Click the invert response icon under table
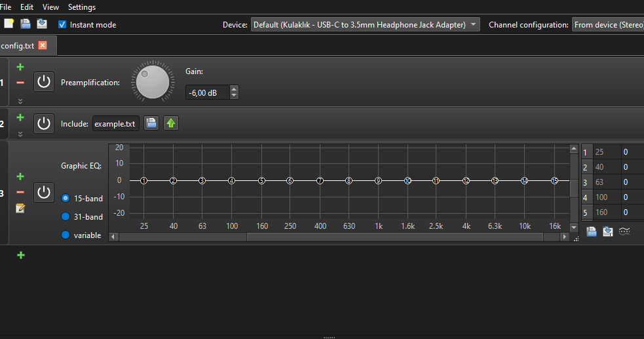644x339 pixels. 624,231
